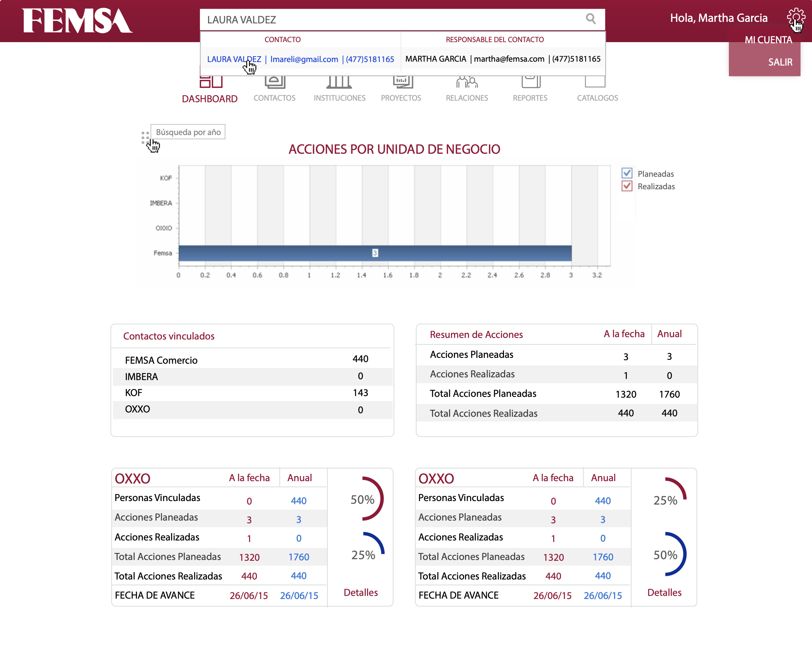Click the search magnifier icon
Image resolution: width=812 pixels, height=647 pixels.
pos(591,19)
